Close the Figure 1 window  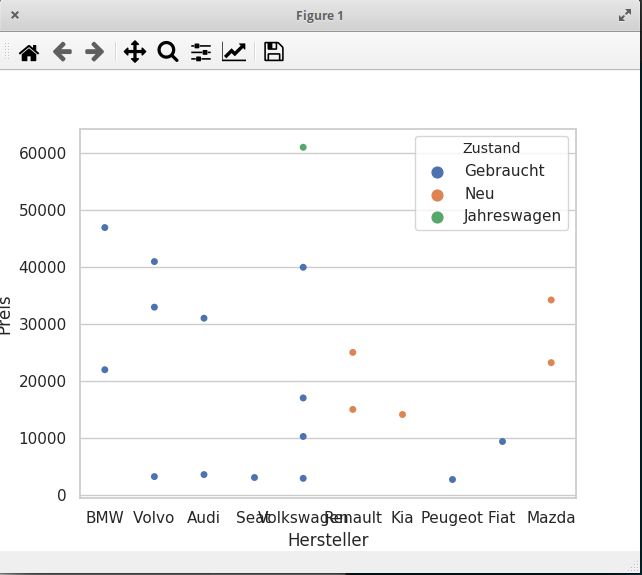pyautogui.click(x=15, y=15)
